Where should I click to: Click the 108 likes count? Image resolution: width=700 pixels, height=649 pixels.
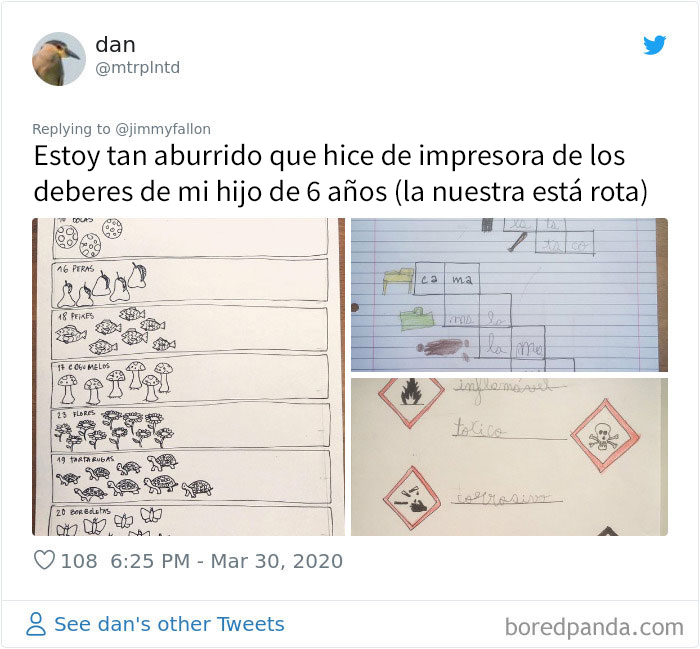(79, 561)
